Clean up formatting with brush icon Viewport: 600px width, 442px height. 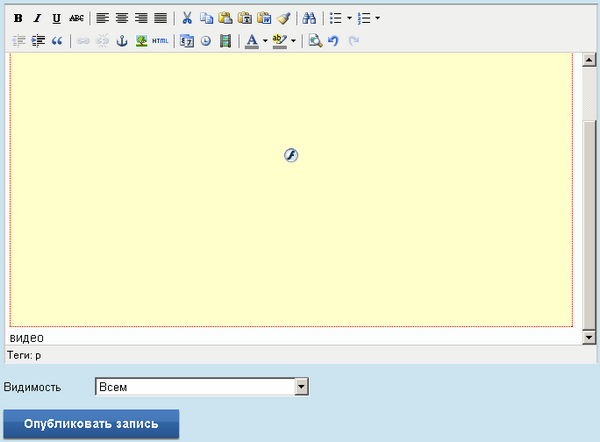point(284,18)
